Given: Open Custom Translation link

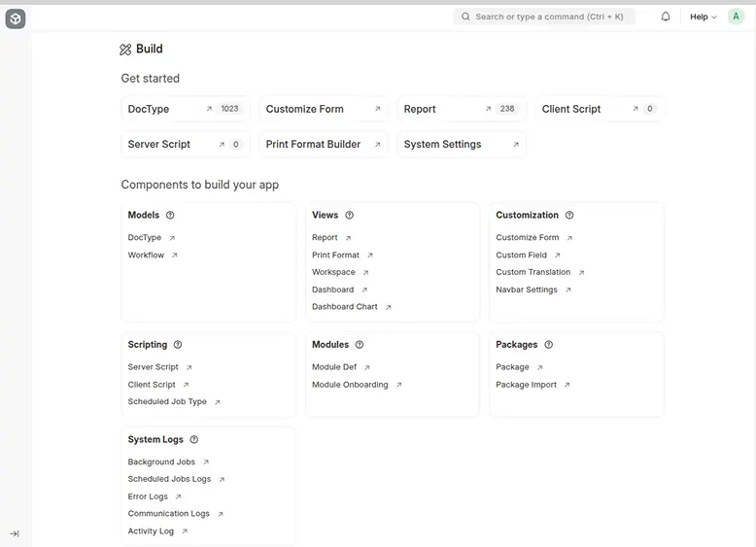Looking at the screenshot, I should pyautogui.click(x=533, y=272).
